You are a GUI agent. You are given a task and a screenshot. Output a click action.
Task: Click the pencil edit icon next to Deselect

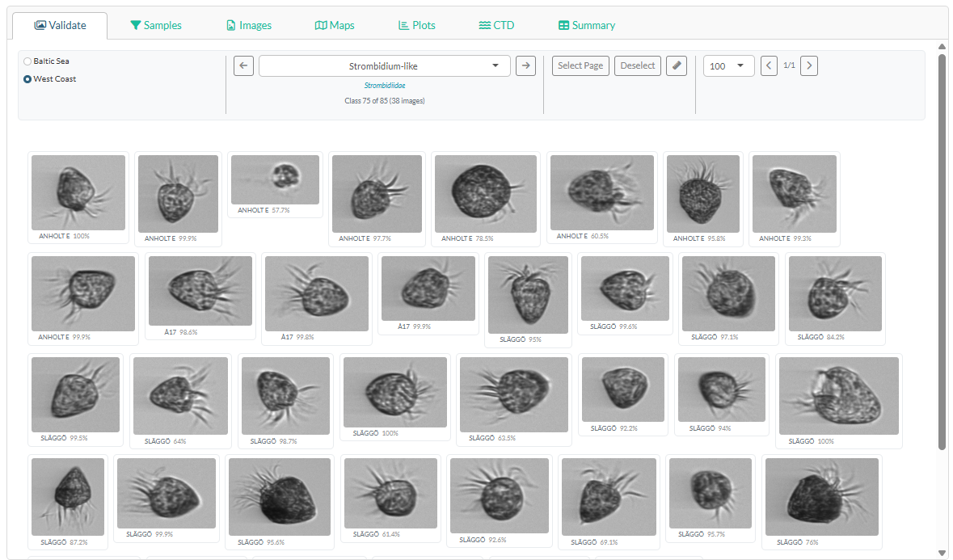(676, 65)
